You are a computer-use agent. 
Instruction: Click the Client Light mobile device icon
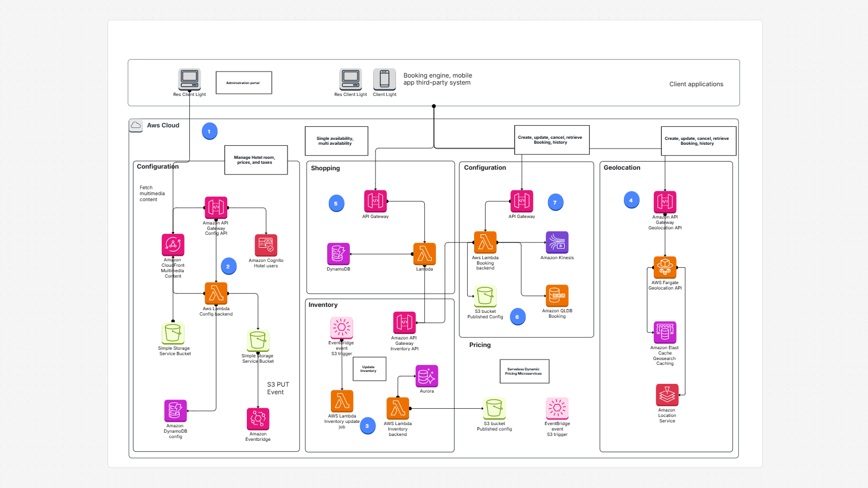coord(385,80)
